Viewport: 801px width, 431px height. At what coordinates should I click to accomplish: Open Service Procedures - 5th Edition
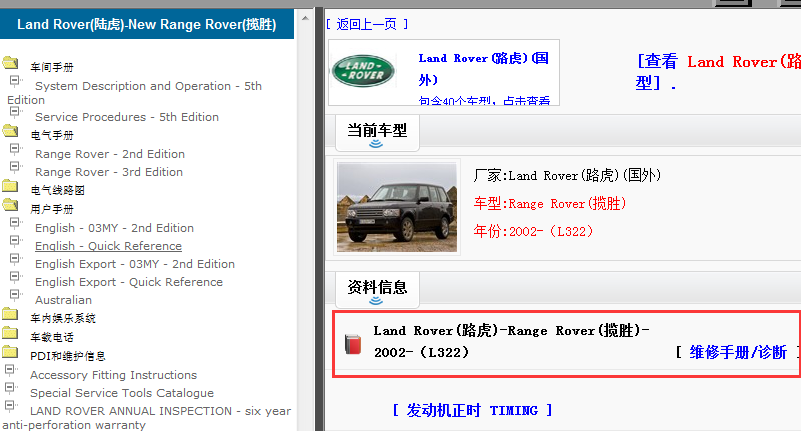coord(127,117)
